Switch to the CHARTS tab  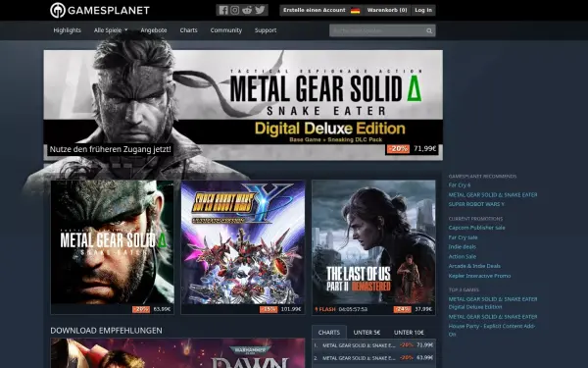[329, 333]
